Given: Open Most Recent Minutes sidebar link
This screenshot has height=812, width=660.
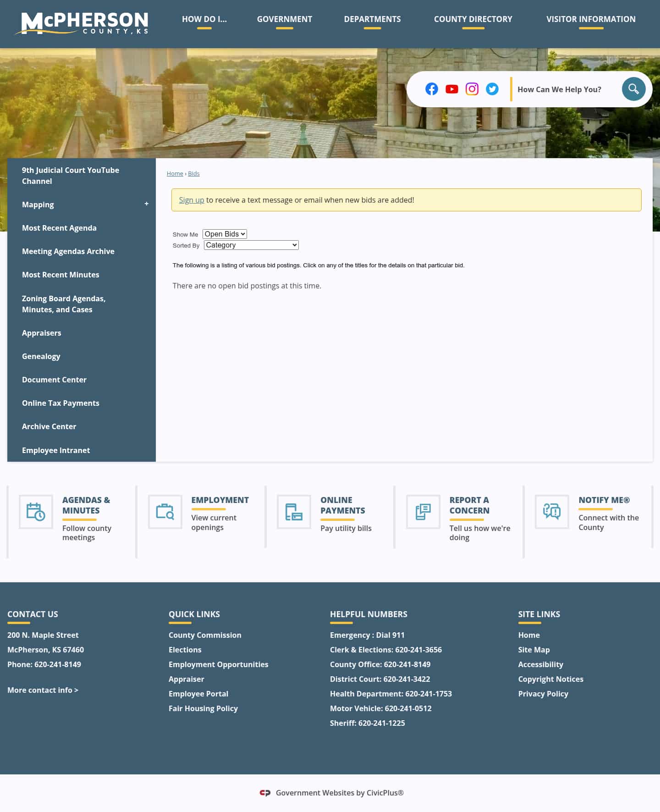Looking at the screenshot, I should pos(82,275).
